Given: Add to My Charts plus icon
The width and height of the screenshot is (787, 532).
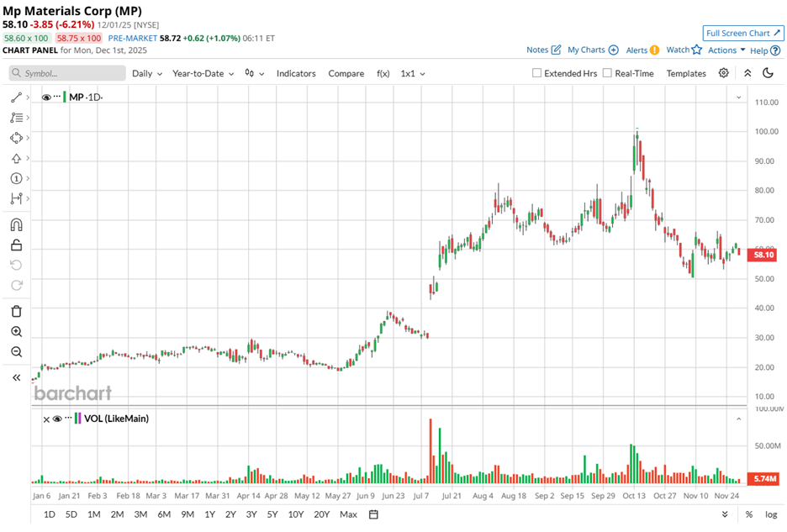Looking at the screenshot, I should click(x=613, y=50).
